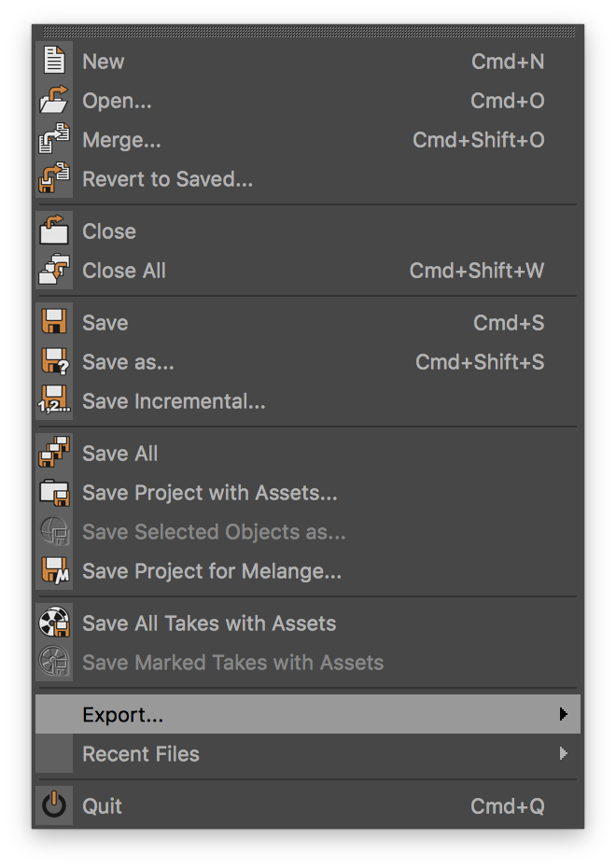Click the Save All icon
The height and width of the screenshot is (868, 616).
(x=54, y=454)
